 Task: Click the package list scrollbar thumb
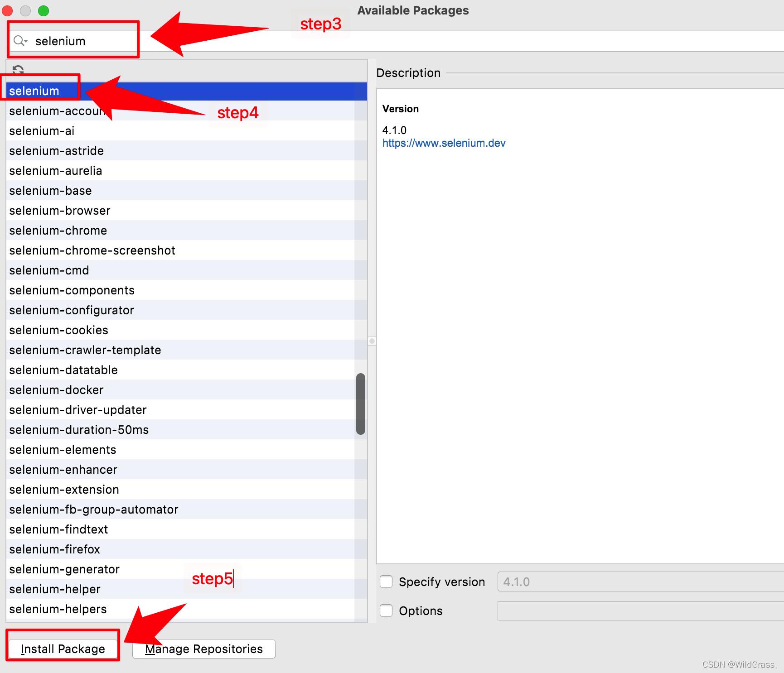point(361,404)
